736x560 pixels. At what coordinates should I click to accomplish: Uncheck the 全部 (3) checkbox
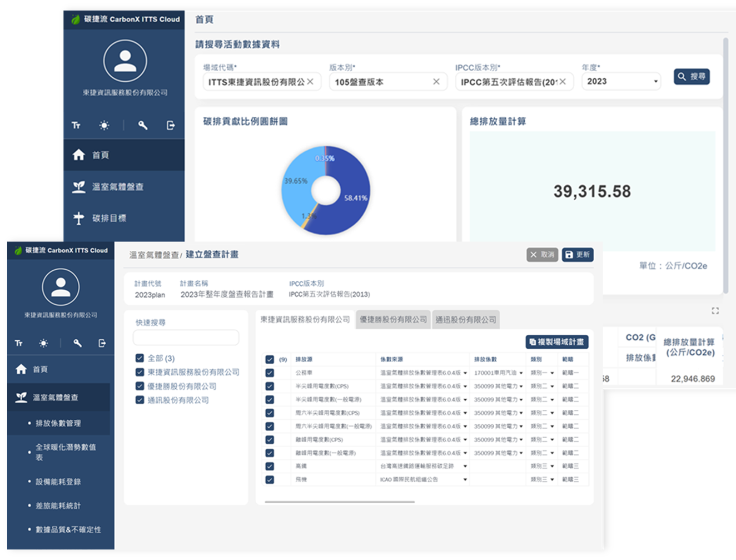140,358
